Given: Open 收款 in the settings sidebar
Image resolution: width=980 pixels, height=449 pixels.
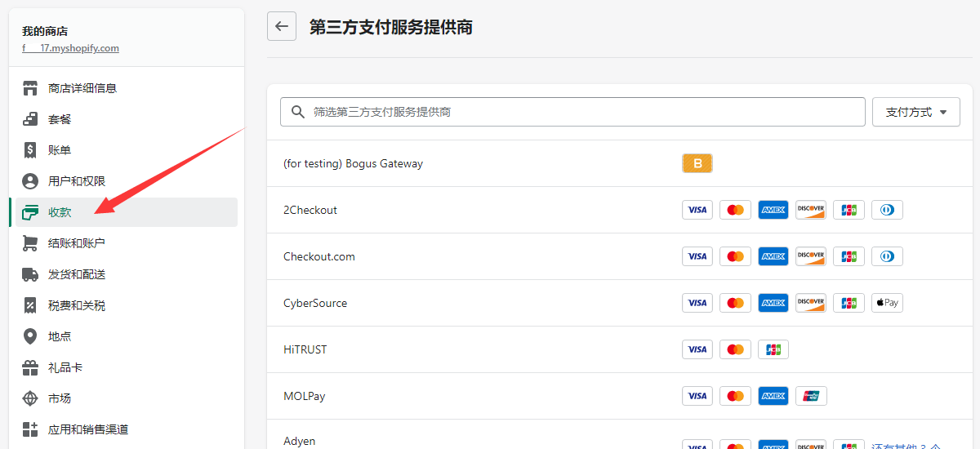Looking at the screenshot, I should (60, 212).
